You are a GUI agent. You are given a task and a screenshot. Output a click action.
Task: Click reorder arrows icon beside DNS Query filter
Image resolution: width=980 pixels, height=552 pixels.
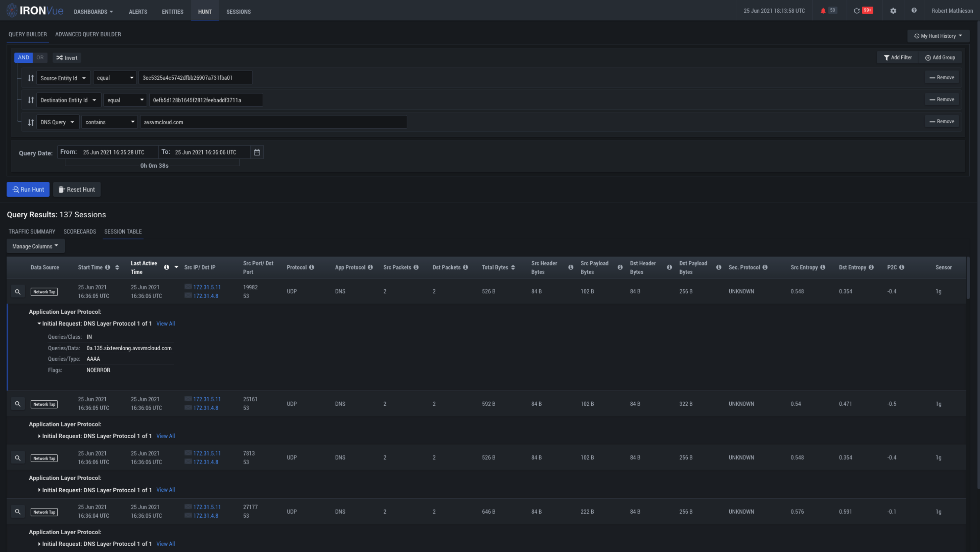coord(31,122)
